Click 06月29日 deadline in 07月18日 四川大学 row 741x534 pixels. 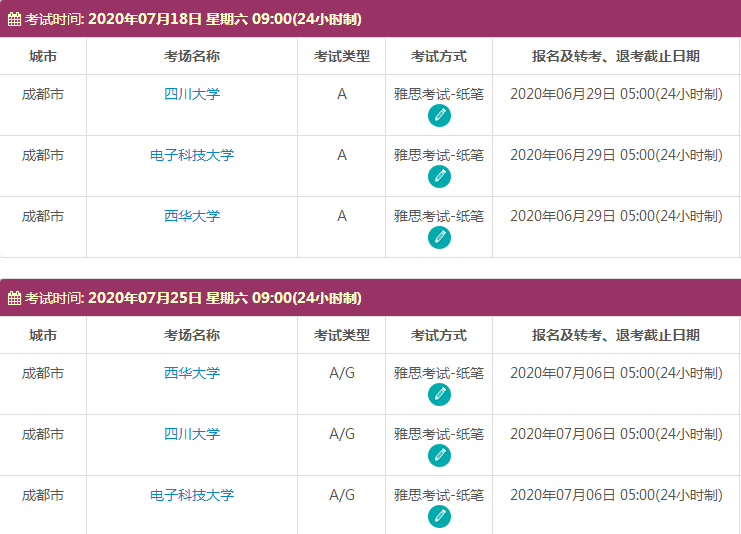coord(616,94)
